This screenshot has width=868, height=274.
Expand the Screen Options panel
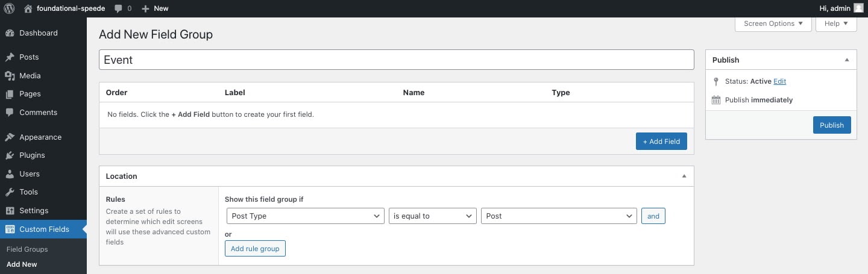pos(773,23)
